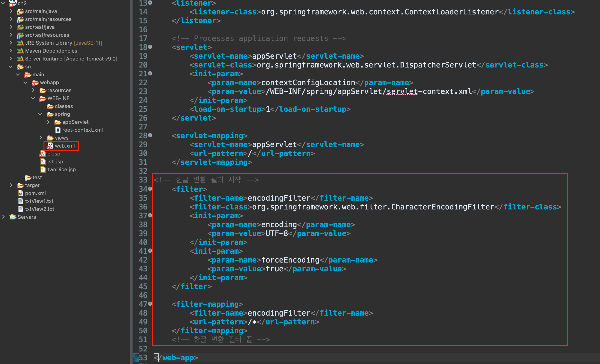This screenshot has height=364, width=600.
Task: Select the web.xml file in explorer
Action: 65,146
